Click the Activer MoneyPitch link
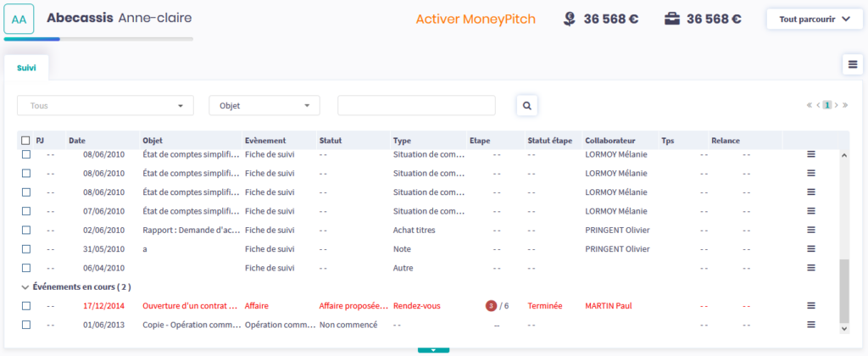 click(x=476, y=19)
